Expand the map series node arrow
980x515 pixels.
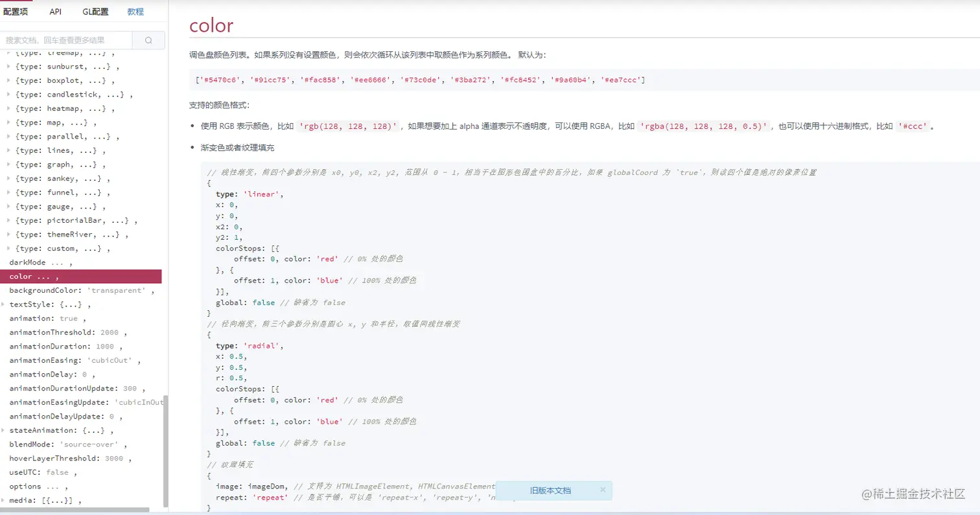pos(8,122)
